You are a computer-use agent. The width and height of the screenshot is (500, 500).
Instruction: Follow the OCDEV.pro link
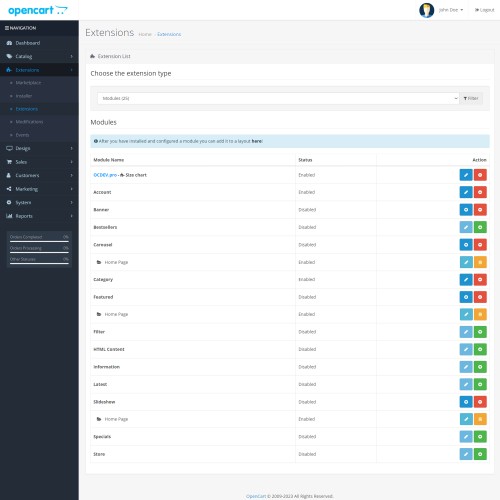(x=105, y=175)
